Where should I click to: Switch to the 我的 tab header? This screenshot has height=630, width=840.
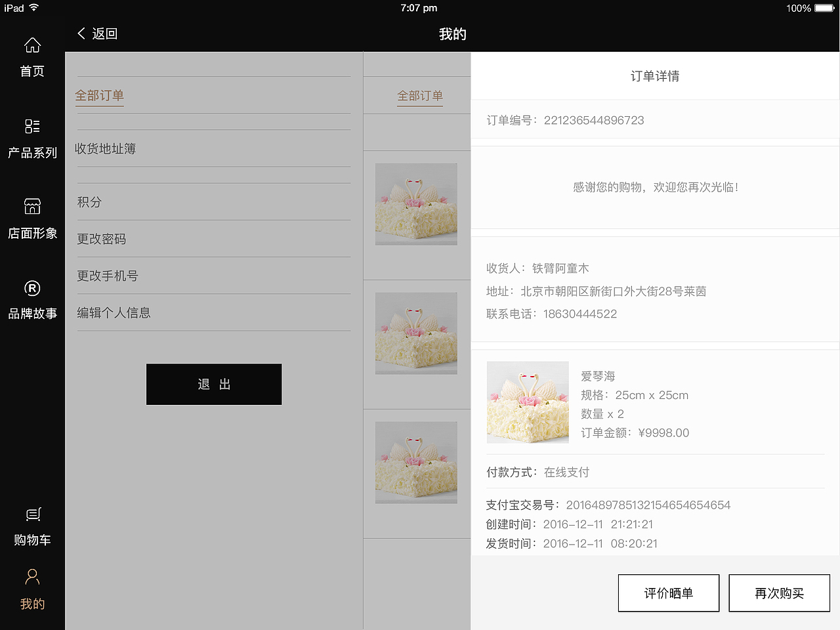click(452, 33)
